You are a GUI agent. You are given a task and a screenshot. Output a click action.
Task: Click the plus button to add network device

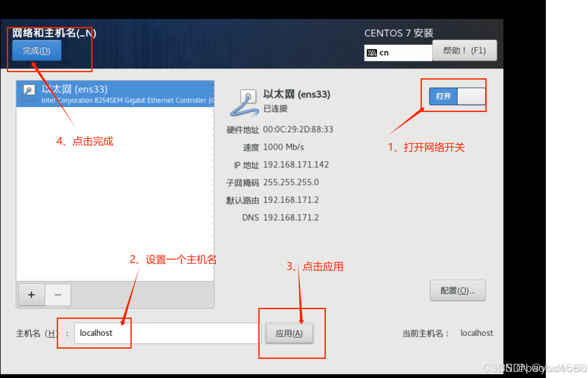[32, 295]
